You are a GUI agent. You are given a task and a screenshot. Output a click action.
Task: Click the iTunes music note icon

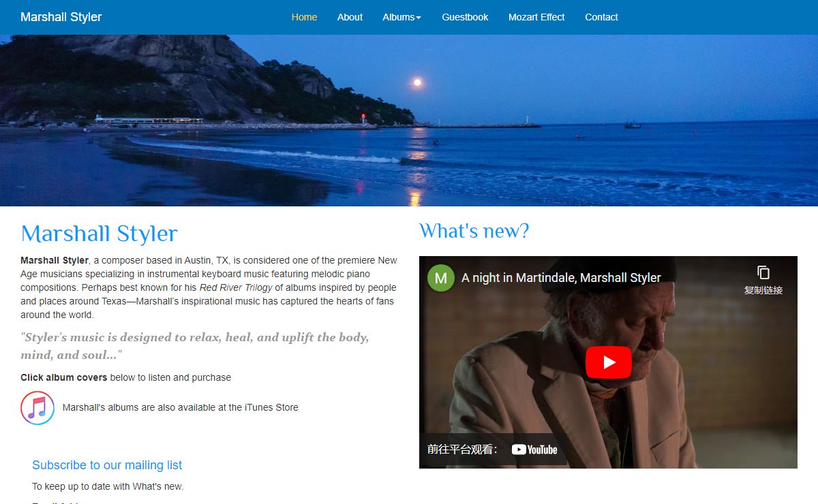[37, 408]
